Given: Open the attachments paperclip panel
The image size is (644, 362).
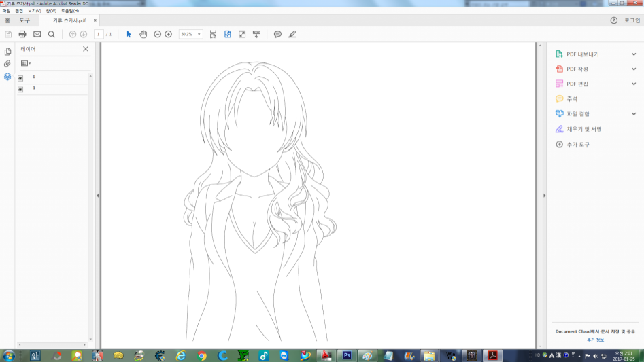Looking at the screenshot, I should (x=7, y=64).
